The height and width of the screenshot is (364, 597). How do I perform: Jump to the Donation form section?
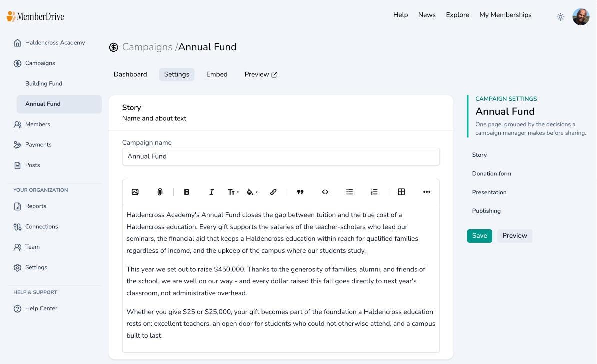coord(491,173)
